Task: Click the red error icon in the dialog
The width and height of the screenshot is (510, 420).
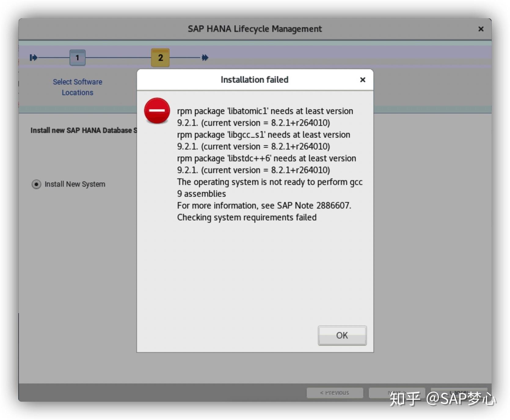Action: [157, 110]
